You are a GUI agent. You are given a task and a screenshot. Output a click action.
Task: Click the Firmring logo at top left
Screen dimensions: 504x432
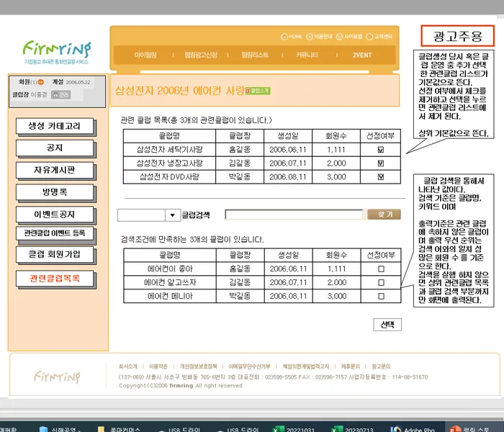click(57, 52)
